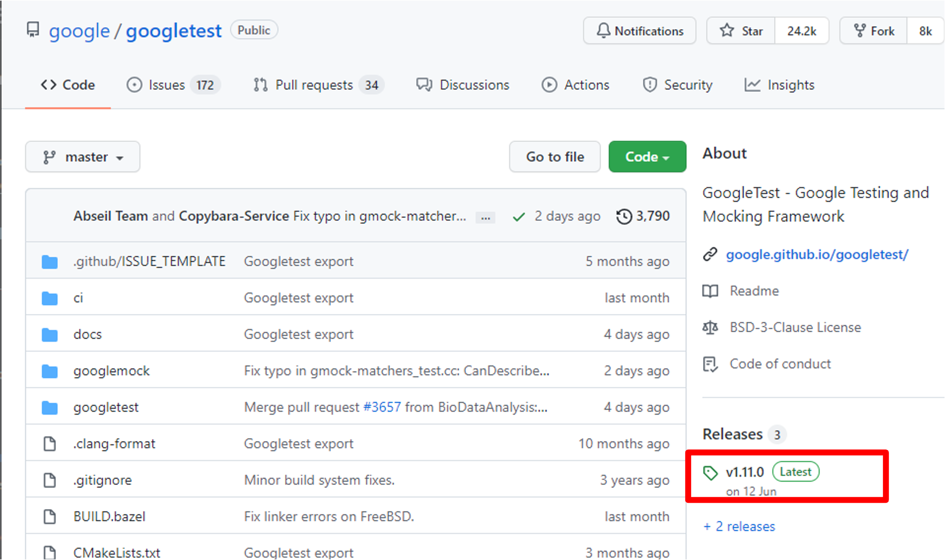
Task: Open the docs folder
Action: click(88, 334)
